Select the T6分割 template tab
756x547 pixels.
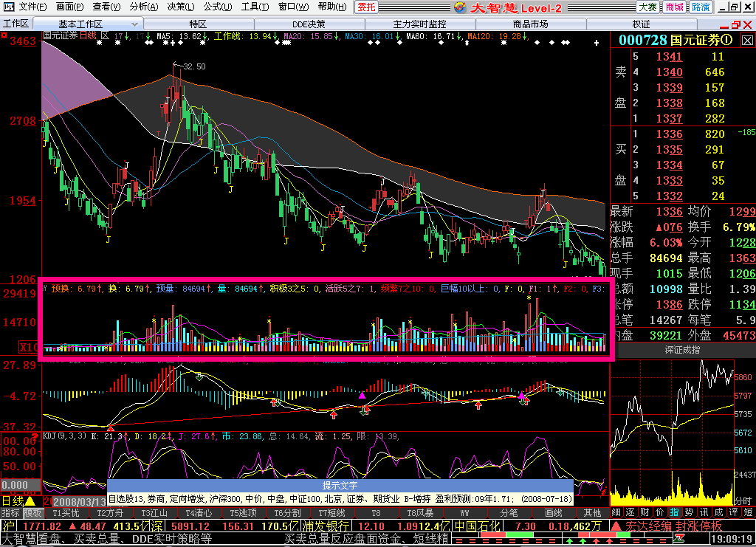(287, 513)
